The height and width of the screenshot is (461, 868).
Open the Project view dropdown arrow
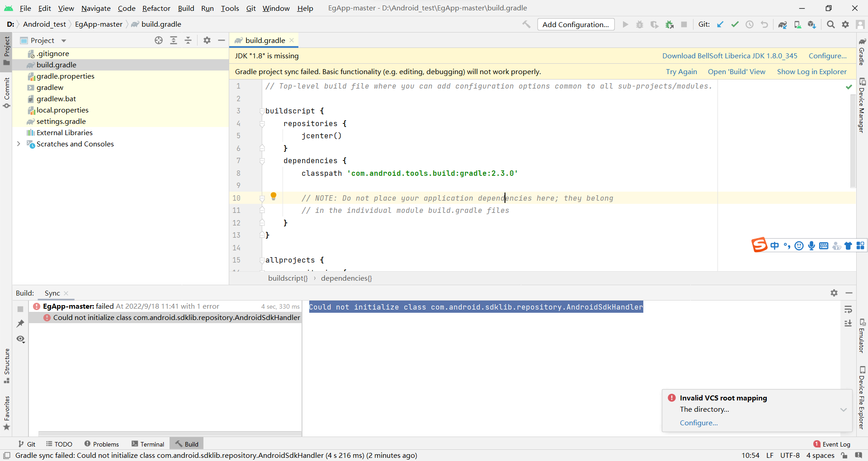pyautogui.click(x=64, y=41)
